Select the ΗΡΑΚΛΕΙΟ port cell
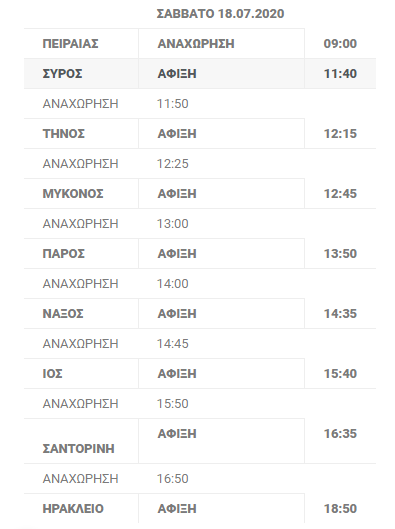The image size is (395, 529). point(81,509)
